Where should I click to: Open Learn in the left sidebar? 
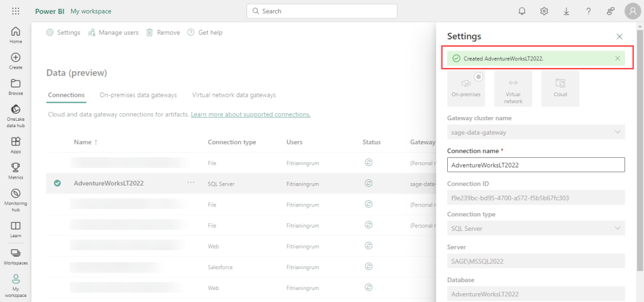[16, 230]
